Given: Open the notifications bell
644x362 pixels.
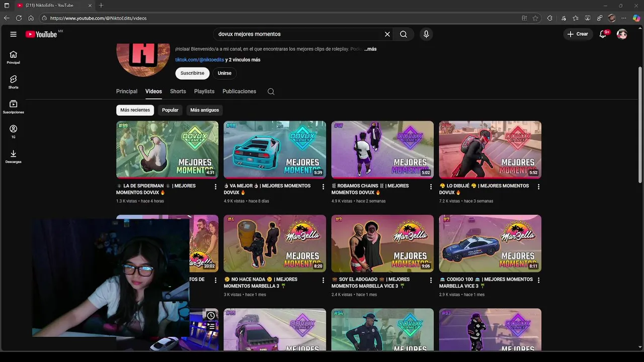Looking at the screenshot, I should point(603,34).
